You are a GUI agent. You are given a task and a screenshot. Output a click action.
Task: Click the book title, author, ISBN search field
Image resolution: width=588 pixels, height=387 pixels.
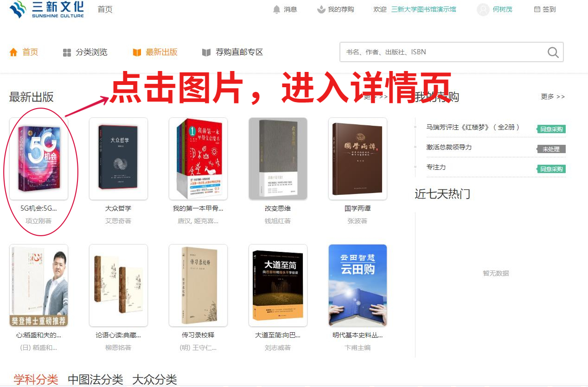443,52
